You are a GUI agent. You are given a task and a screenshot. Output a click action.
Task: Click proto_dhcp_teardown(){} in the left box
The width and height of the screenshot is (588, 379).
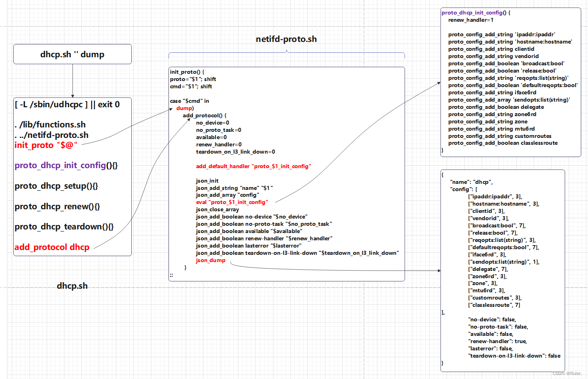pyautogui.click(x=63, y=227)
